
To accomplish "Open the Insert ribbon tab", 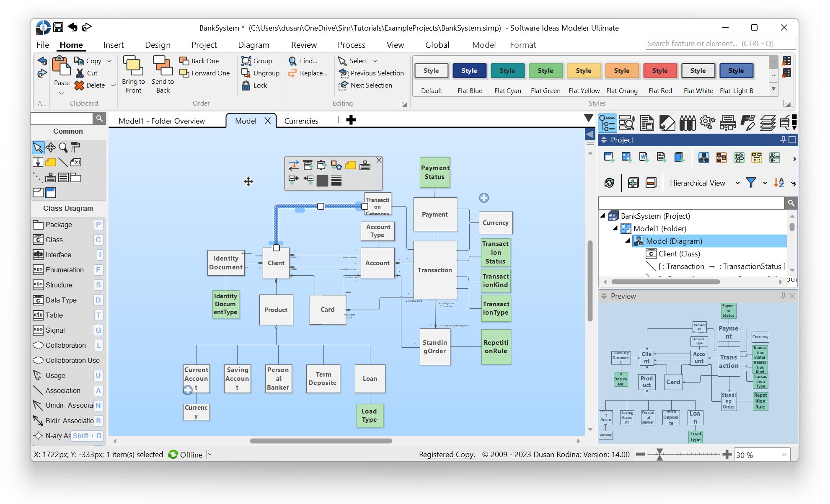I will tap(114, 45).
